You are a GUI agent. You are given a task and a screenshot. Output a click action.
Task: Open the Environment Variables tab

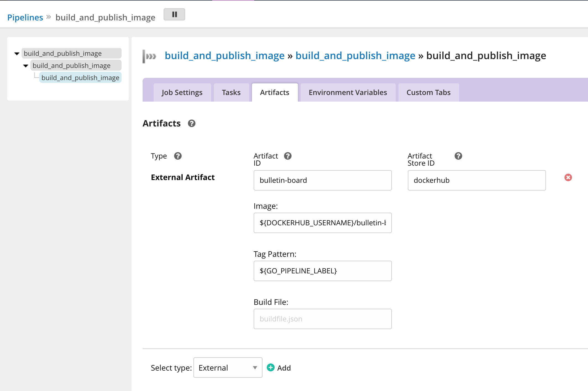tap(348, 93)
